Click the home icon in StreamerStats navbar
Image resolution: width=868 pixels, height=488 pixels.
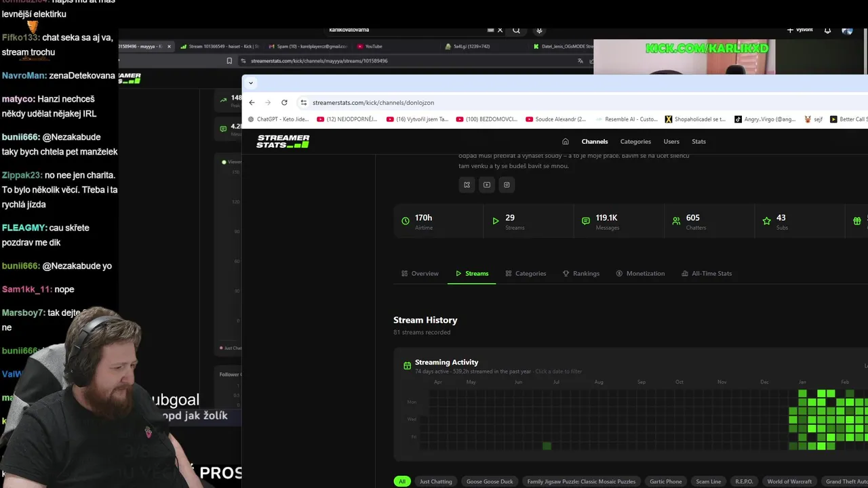(x=566, y=142)
